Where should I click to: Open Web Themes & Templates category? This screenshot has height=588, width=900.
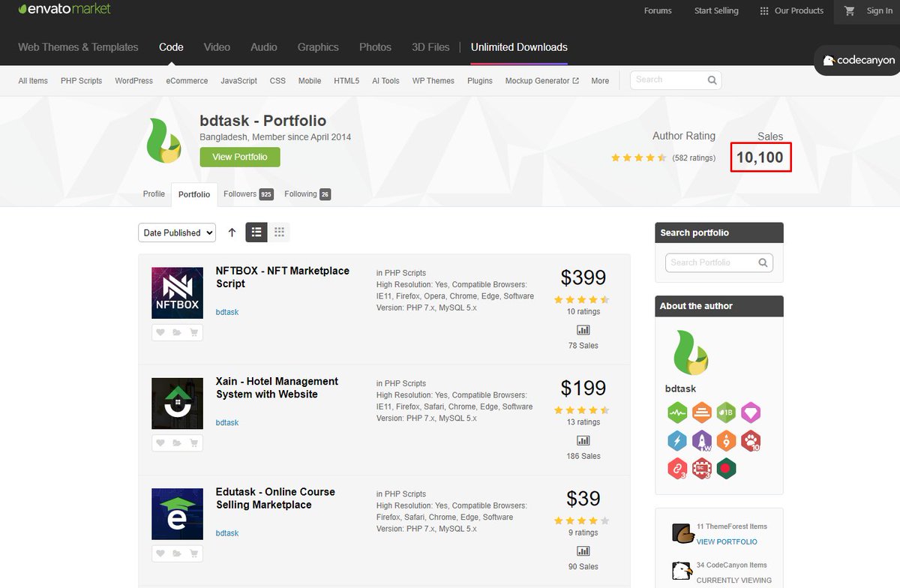click(x=78, y=46)
